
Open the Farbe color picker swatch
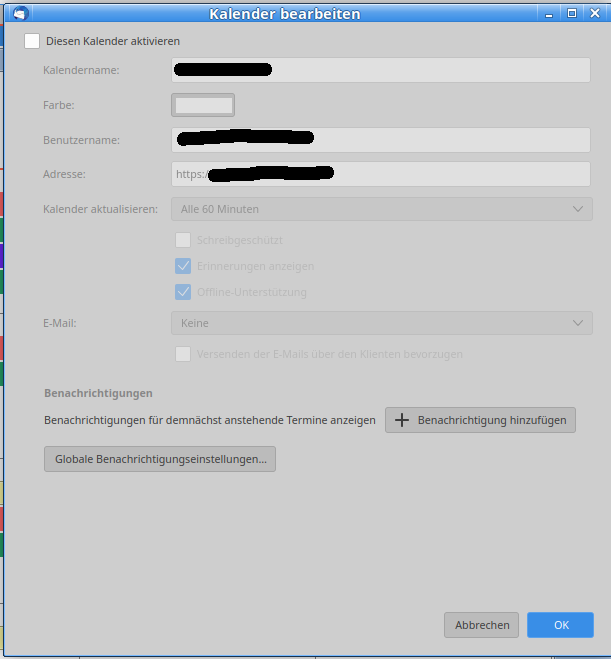[203, 105]
